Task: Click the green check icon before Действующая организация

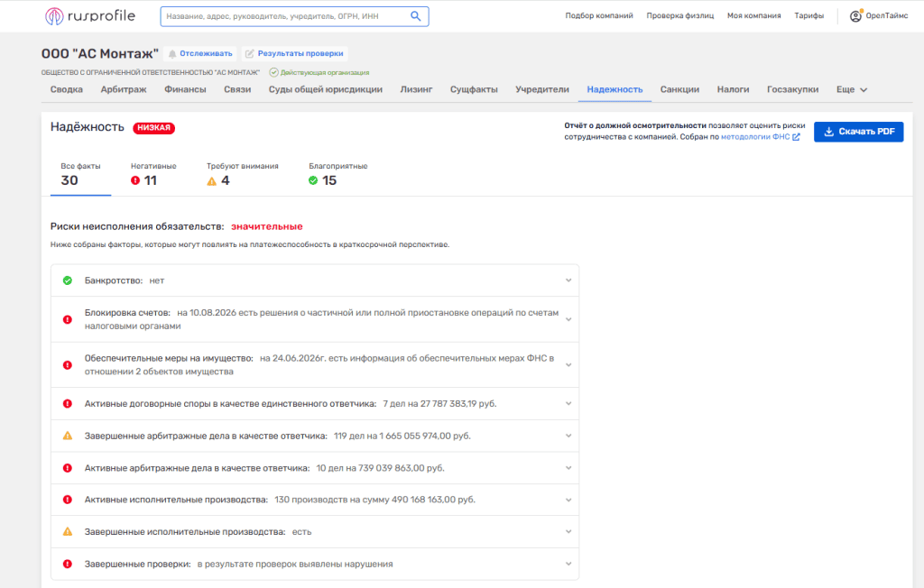Action: [x=273, y=72]
